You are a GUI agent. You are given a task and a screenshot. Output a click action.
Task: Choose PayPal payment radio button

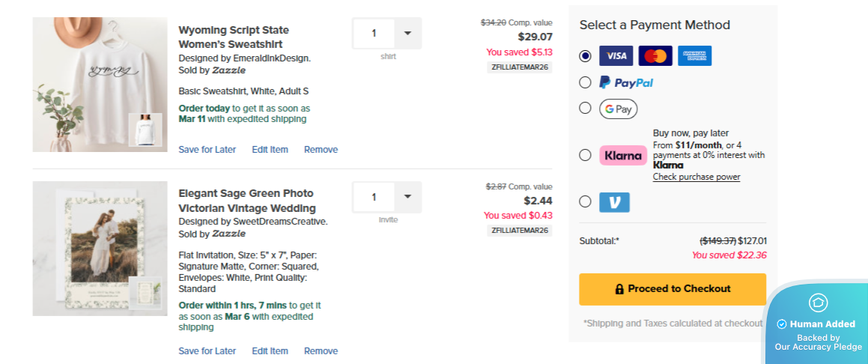[x=585, y=82]
